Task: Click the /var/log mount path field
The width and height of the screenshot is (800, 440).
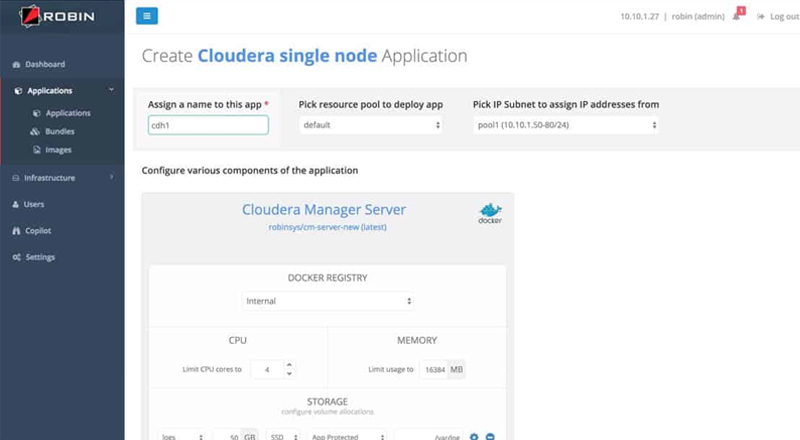Action: (429, 436)
